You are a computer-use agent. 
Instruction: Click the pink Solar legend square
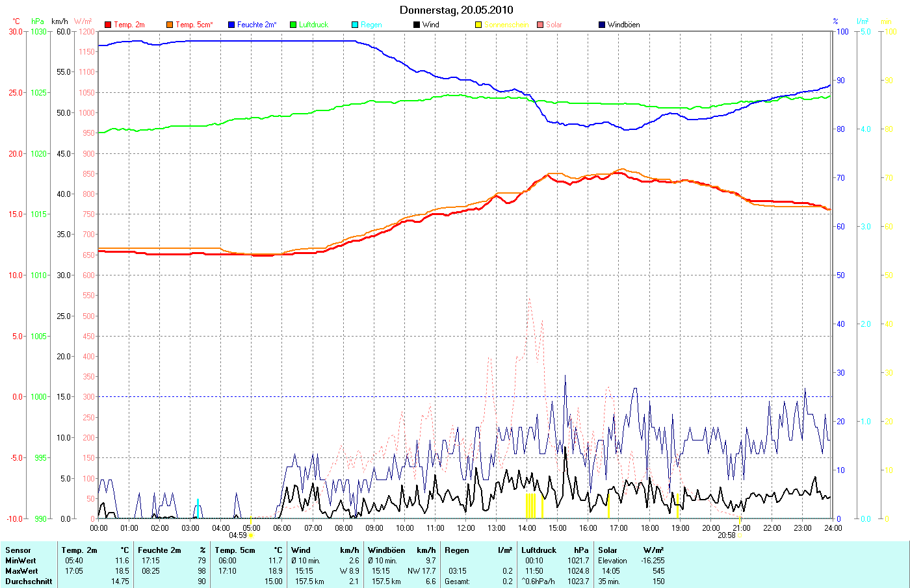point(540,25)
